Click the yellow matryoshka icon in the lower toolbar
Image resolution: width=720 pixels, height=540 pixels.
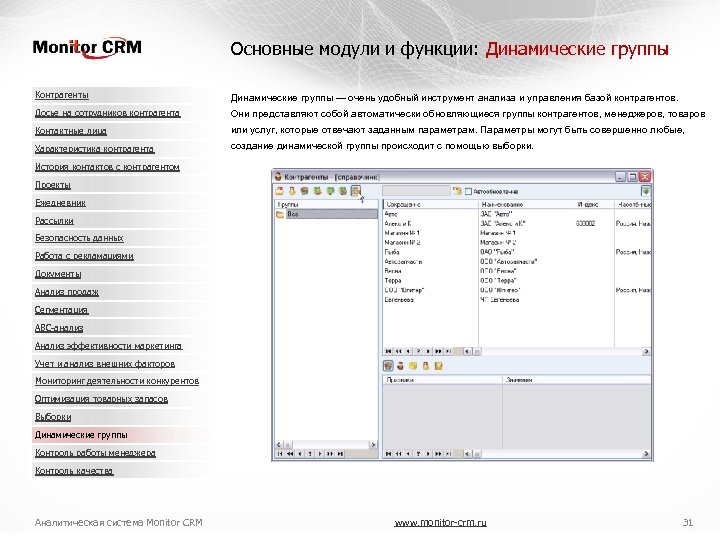pyautogui.click(x=426, y=366)
